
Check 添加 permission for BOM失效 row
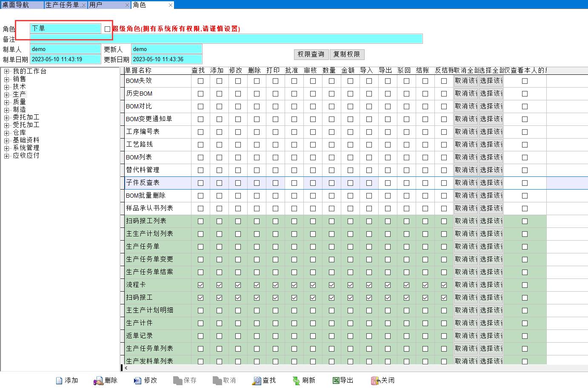[219, 81]
